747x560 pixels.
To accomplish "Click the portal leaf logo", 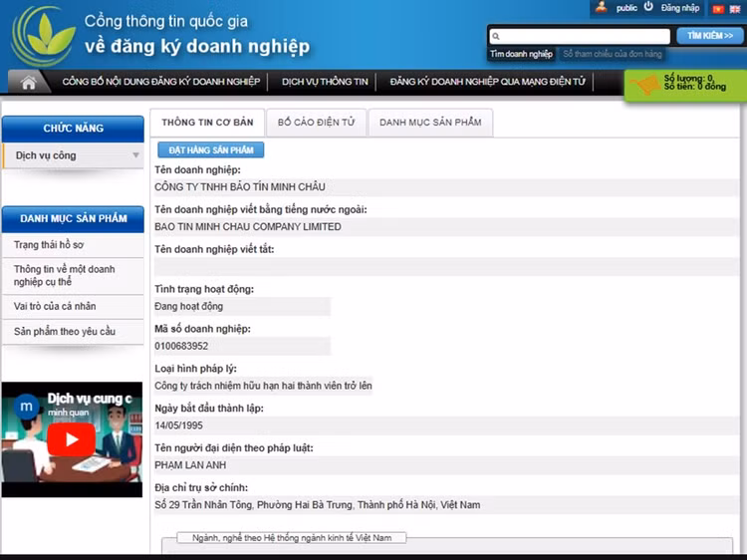I will pyautogui.click(x=42, y=36).
